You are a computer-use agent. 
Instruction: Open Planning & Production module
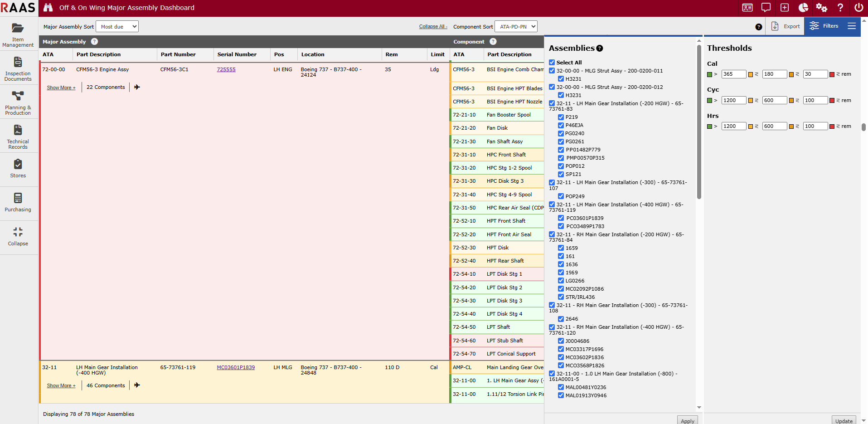tap(18, 102)
